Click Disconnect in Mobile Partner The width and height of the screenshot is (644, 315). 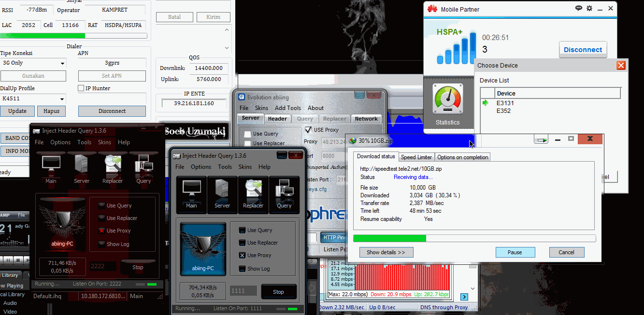point(583,50)
